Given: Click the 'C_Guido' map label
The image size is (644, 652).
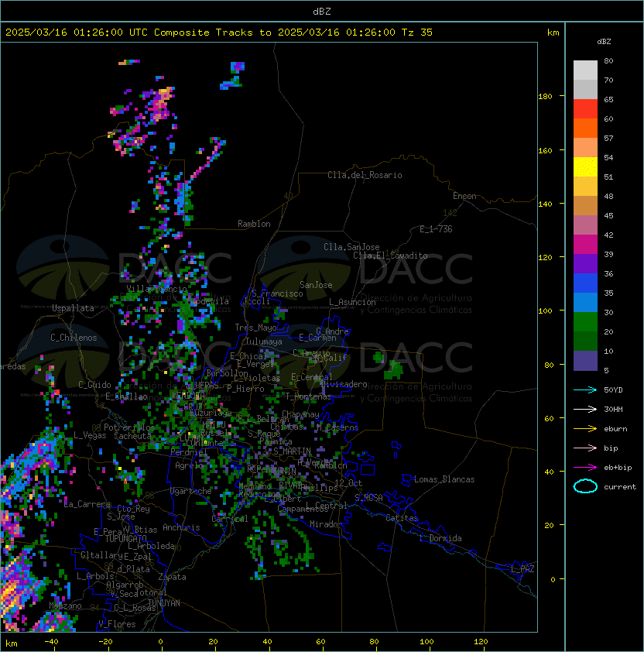Looking at the screenshot, I should coord(94,385).
